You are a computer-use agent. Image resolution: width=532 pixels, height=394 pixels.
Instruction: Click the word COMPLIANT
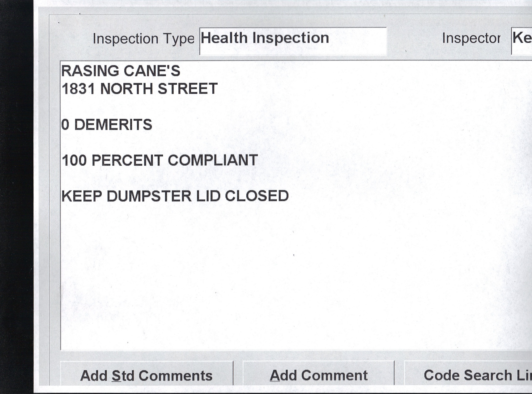click(x=213, y=161)
